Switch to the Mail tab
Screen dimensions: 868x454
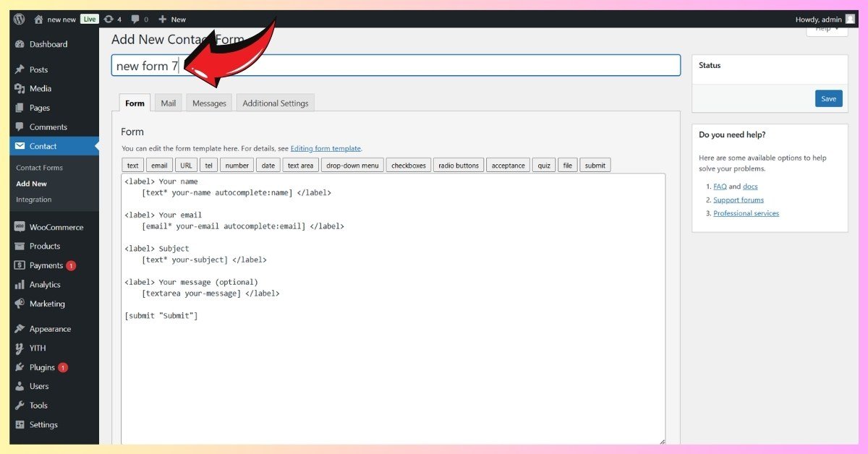pyautogui.click(x=169, y=103)
